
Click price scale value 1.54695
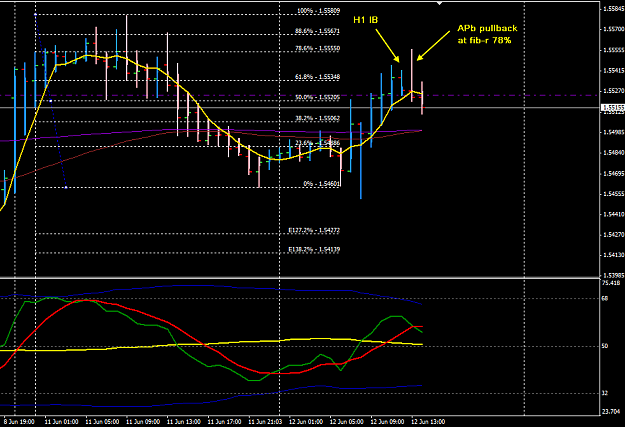click(x=613, y=173)
